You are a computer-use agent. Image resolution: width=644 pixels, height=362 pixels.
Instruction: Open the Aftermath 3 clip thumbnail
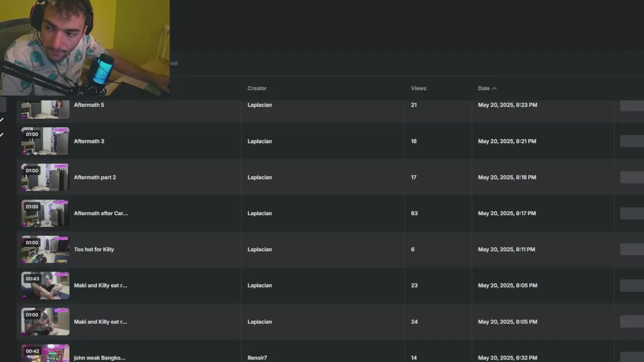[x=45, y=141]
